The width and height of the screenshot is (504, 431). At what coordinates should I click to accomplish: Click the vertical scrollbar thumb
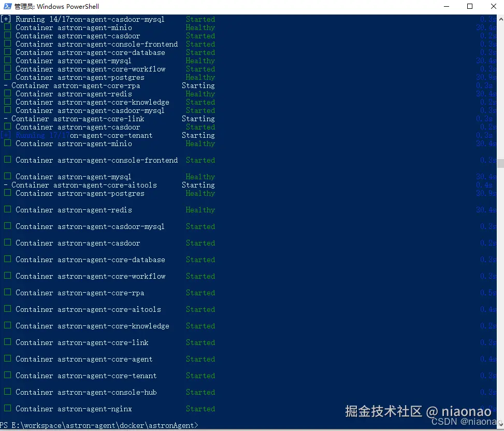coord(500,163)
